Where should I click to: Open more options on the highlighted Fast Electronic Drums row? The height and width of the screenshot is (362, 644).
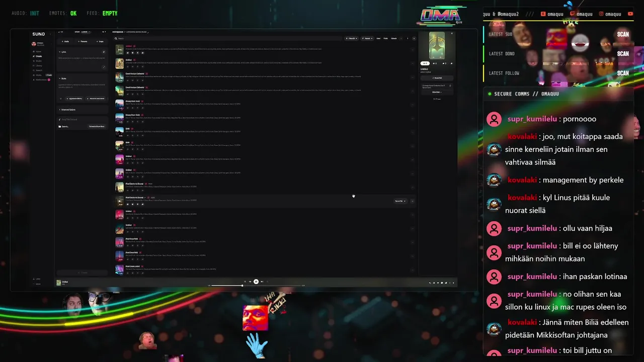coord(413,201)
